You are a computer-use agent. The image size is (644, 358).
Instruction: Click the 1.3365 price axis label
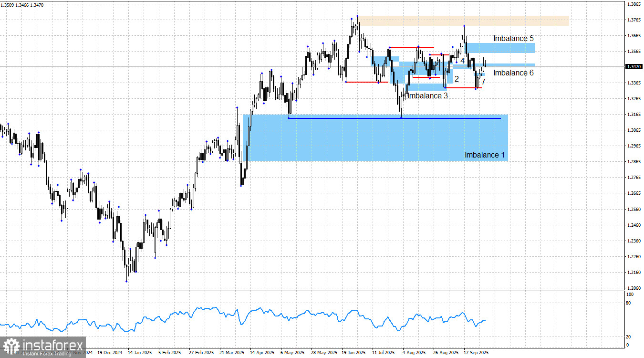[634, 83]
